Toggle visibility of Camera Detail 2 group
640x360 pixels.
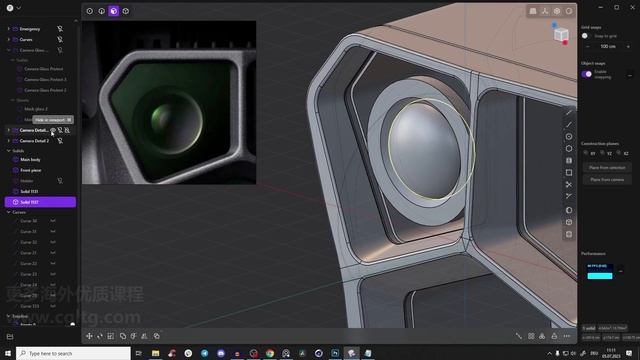pos(60,141)
